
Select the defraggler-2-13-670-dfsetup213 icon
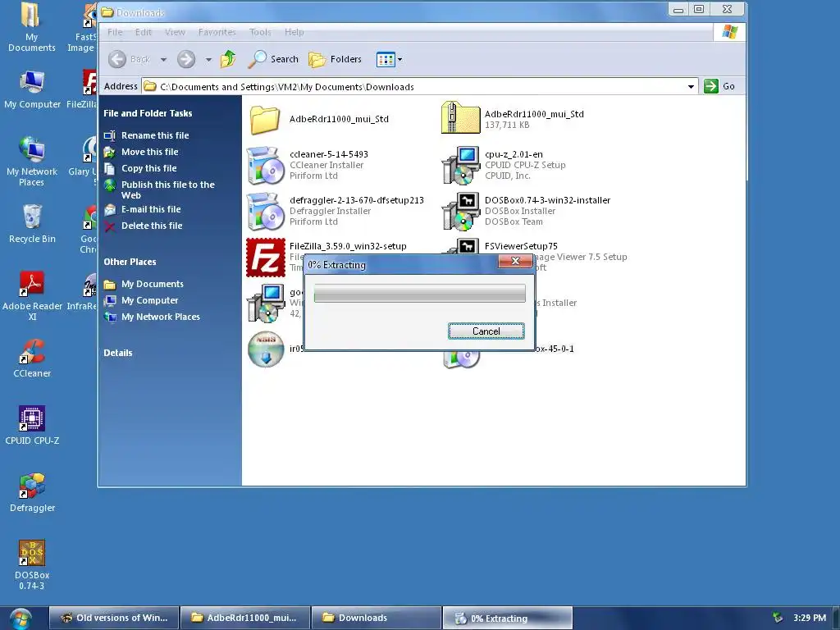pyautogui.click(x=265, y=211)
